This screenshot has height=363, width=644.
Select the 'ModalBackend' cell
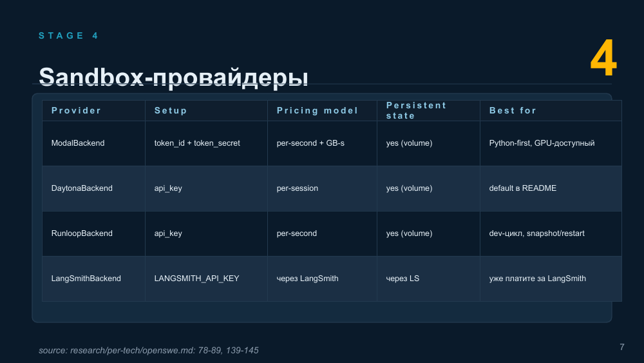(93, 144)
